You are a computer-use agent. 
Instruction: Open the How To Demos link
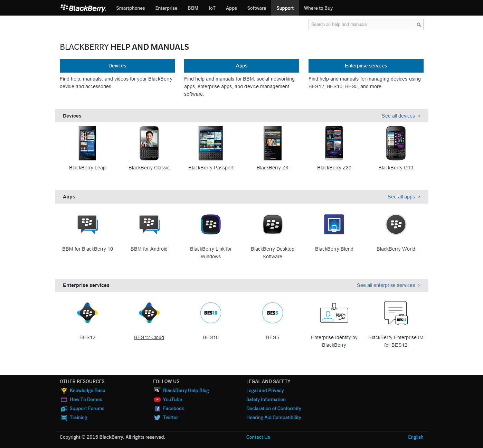[x=86, y=399]
